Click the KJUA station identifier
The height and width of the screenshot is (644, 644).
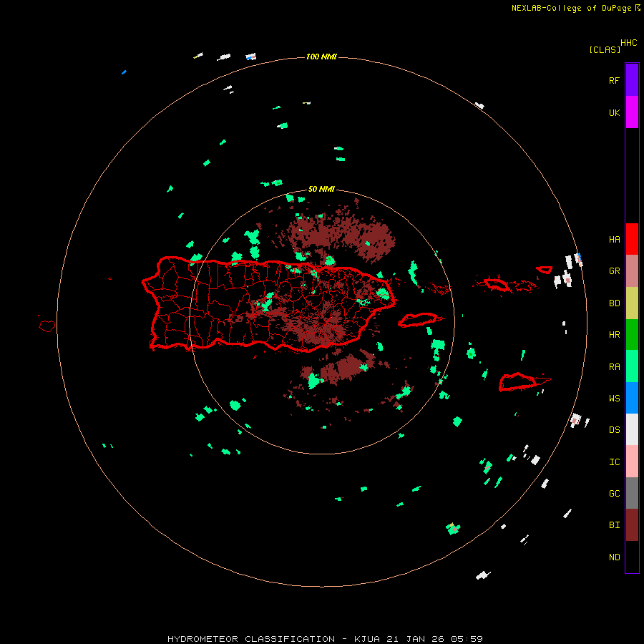point(367,639)
